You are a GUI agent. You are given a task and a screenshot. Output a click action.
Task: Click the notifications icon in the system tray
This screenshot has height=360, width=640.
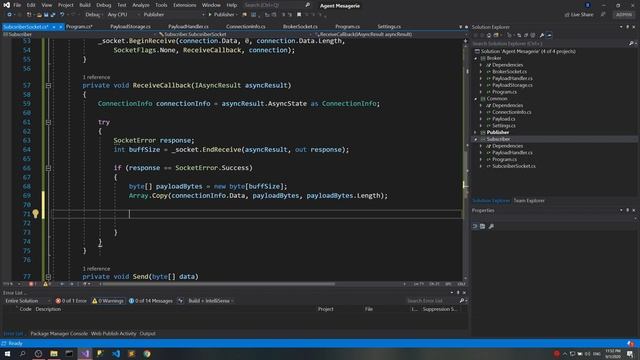tap(631, 354)
